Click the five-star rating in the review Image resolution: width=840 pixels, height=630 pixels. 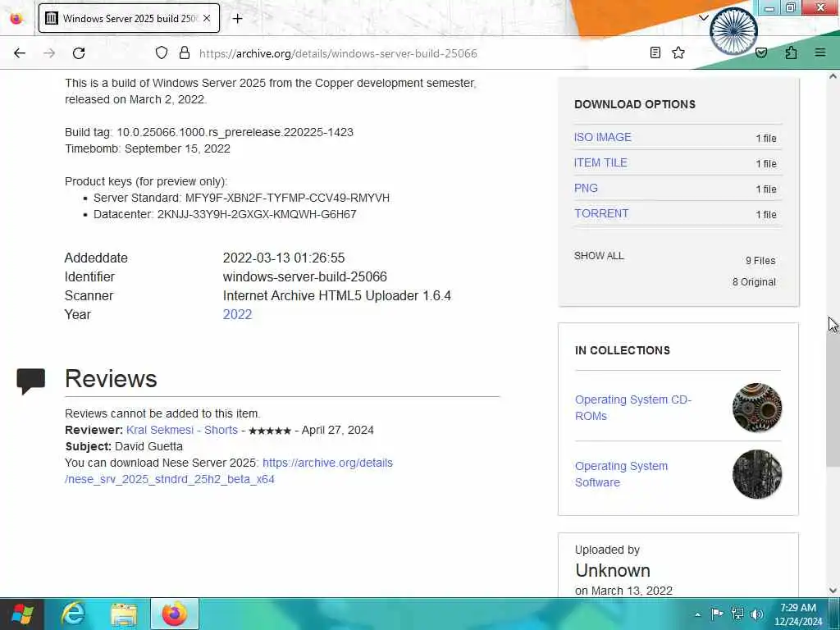269,431
